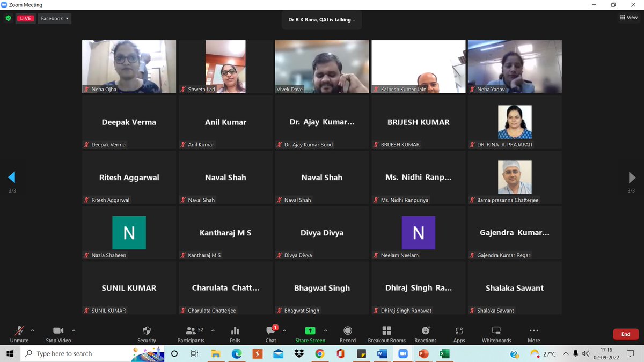Open Microsoft Edge from the taskbar
Screen dimensions: 644x362
tap(237, 354)
